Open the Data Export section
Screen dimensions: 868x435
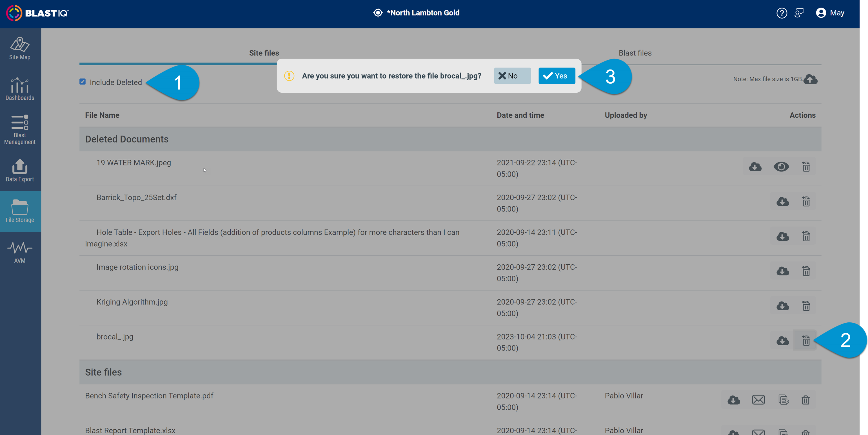pos(20,171)
